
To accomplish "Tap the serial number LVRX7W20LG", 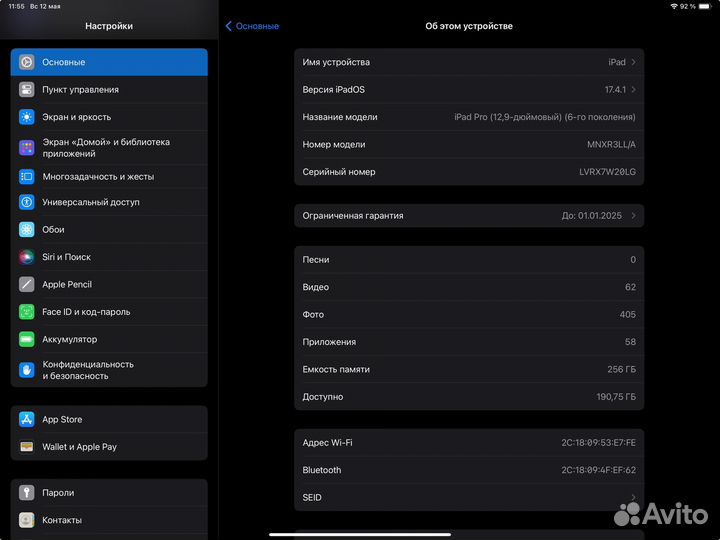I will (x=608, y=172).
